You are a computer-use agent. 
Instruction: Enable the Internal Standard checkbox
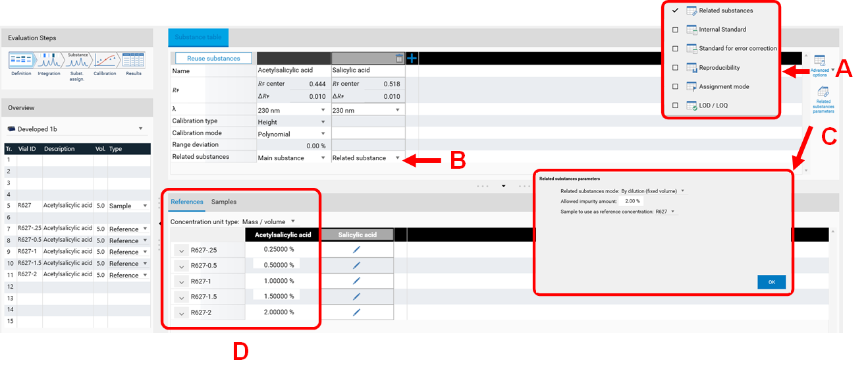[x=675, y=30]
